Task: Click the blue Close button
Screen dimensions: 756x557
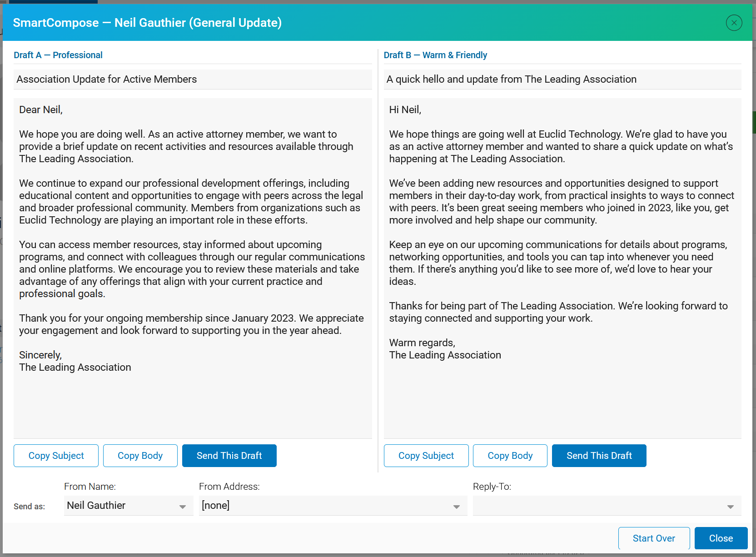Action: click(721, 538)
